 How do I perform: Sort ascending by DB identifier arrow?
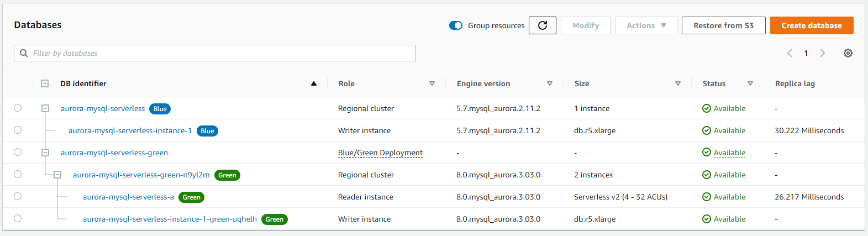pos(314,83)
